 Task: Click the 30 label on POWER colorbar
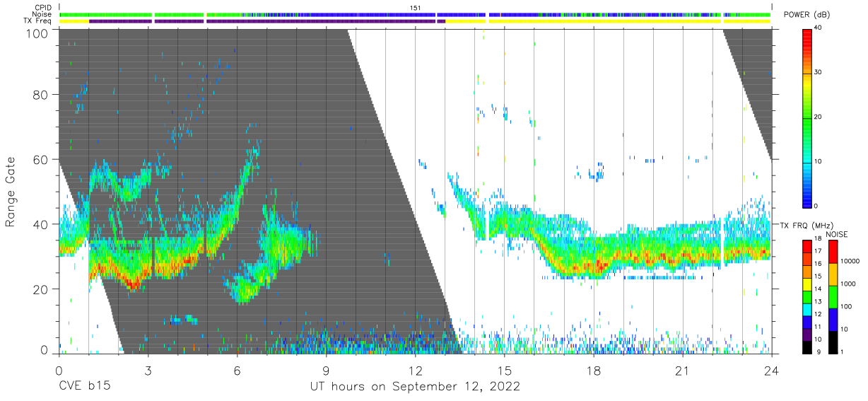(x=819, y=73)
